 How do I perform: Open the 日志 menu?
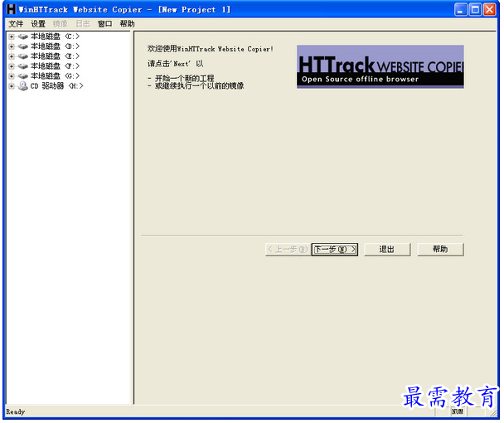[x=83, y=24]
